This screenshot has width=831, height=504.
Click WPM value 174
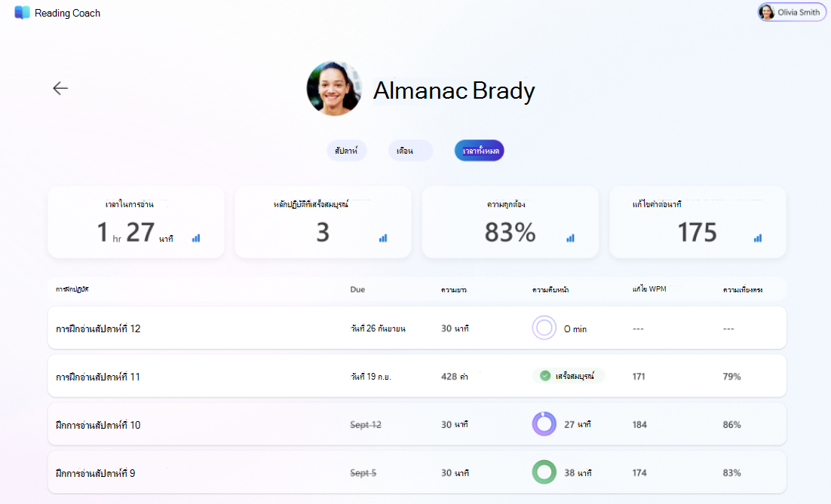point(639,473)
